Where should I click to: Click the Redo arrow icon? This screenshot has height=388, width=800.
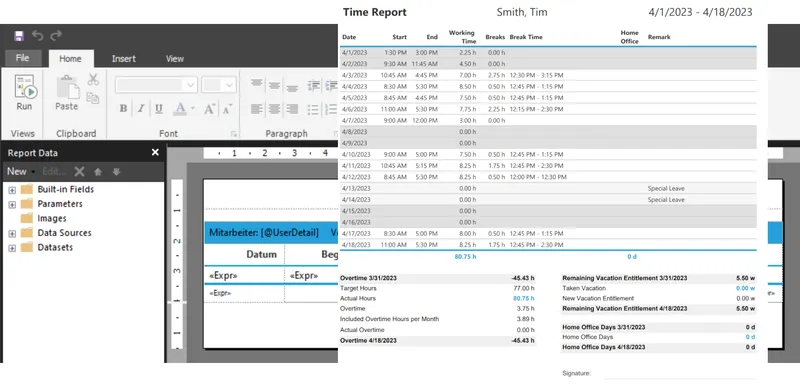point(56,35)
